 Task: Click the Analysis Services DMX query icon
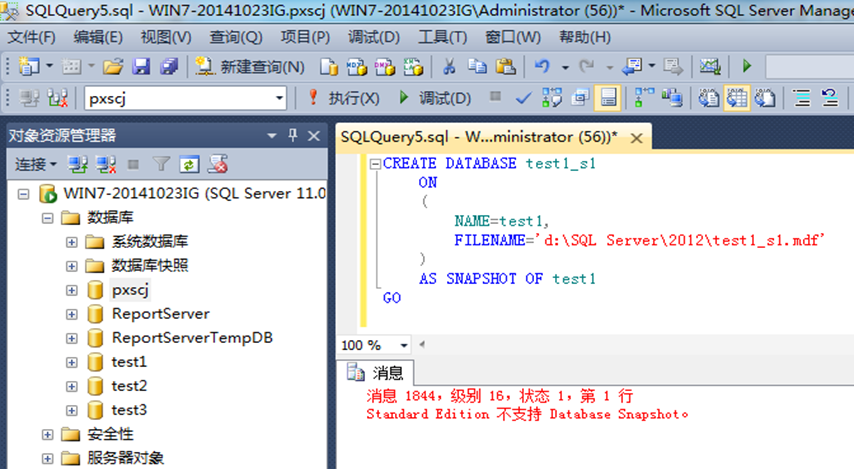[385, 66]
